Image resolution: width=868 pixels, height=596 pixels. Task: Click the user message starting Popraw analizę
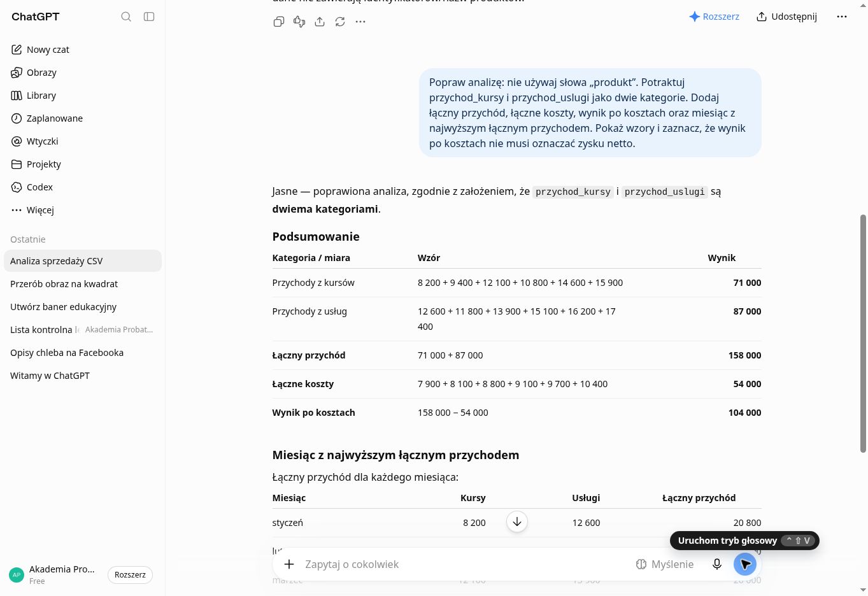pos(590,113)
